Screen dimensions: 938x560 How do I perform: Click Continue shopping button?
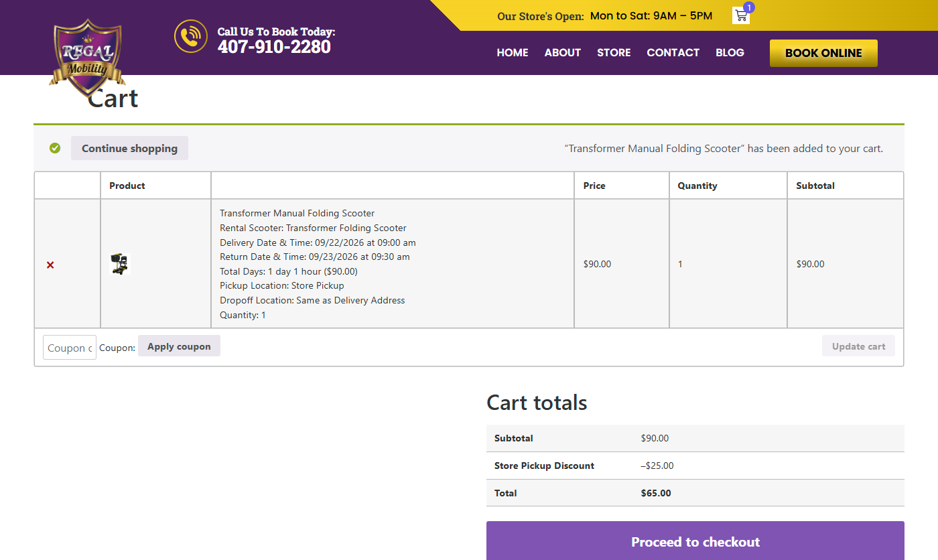coord(129,148)
